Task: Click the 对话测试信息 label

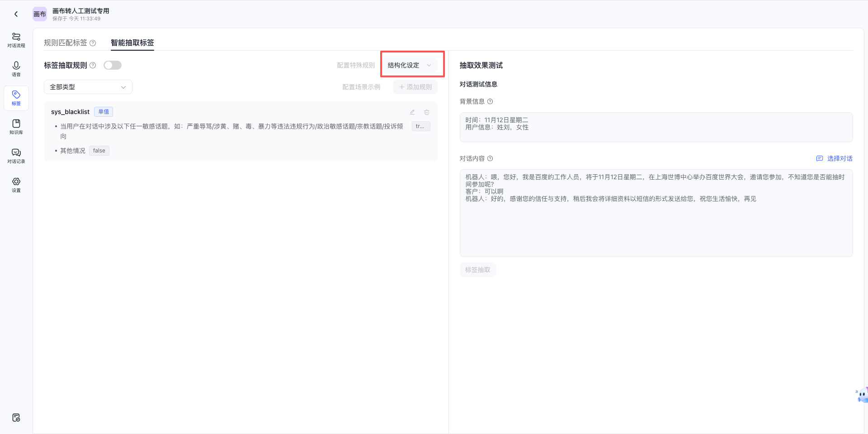Action: click(x=478, y=84)
